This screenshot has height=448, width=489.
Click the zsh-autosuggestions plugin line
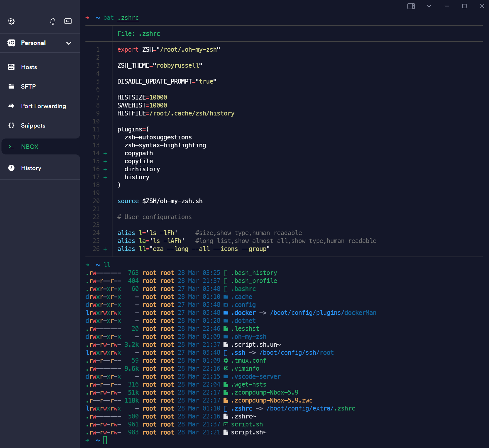click(158, 137)
